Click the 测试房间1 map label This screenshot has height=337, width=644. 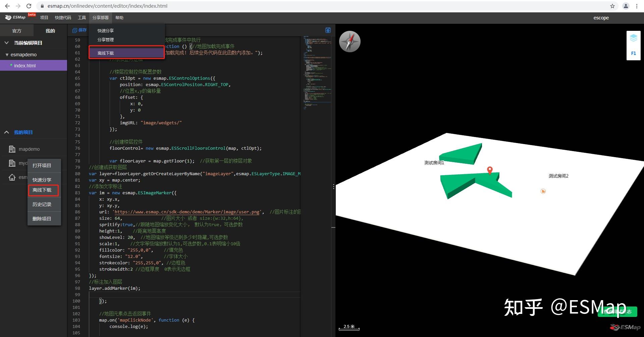[434, 163]
